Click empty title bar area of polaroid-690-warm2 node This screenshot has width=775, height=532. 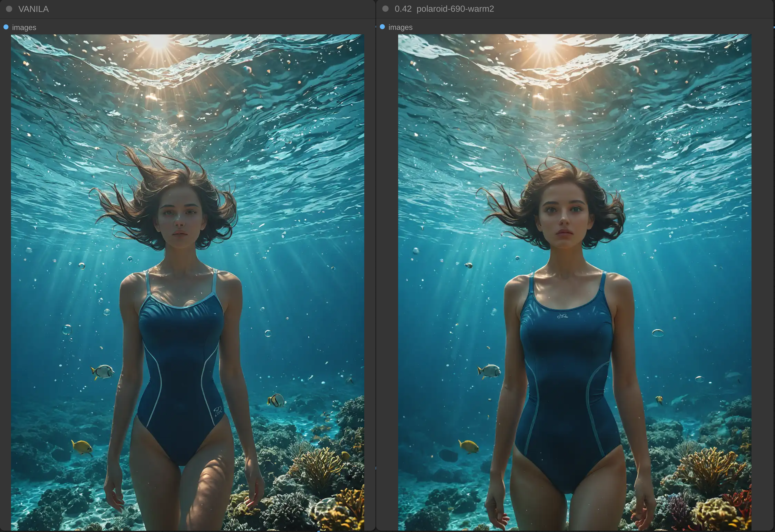634,9
